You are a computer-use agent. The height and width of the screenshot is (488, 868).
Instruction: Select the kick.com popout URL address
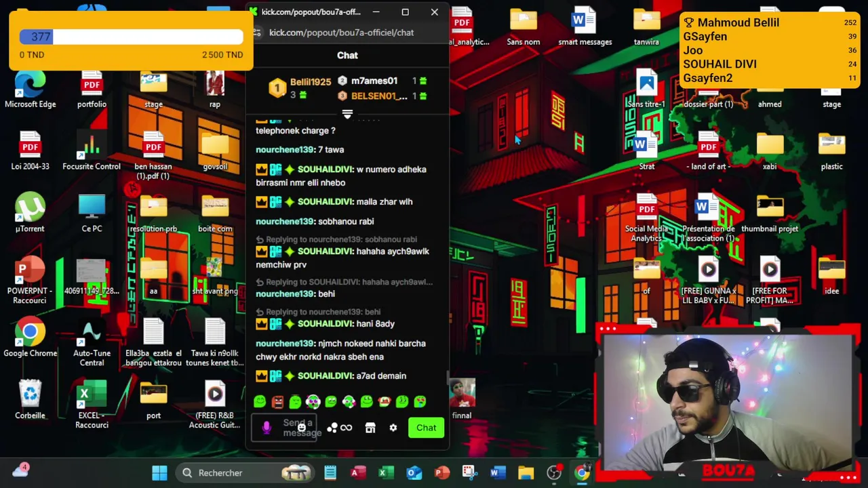coord(341,33)
